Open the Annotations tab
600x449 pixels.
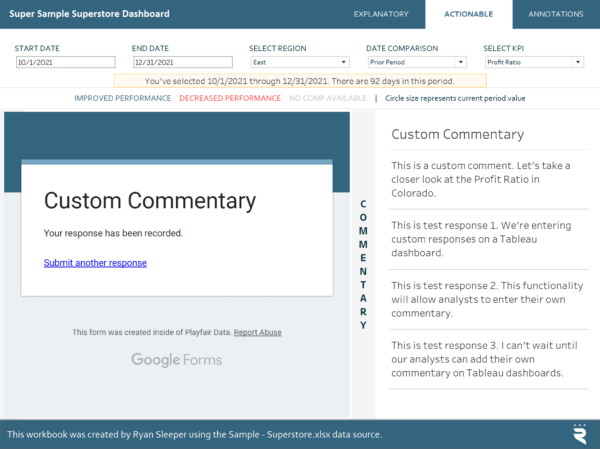point(556,14)
